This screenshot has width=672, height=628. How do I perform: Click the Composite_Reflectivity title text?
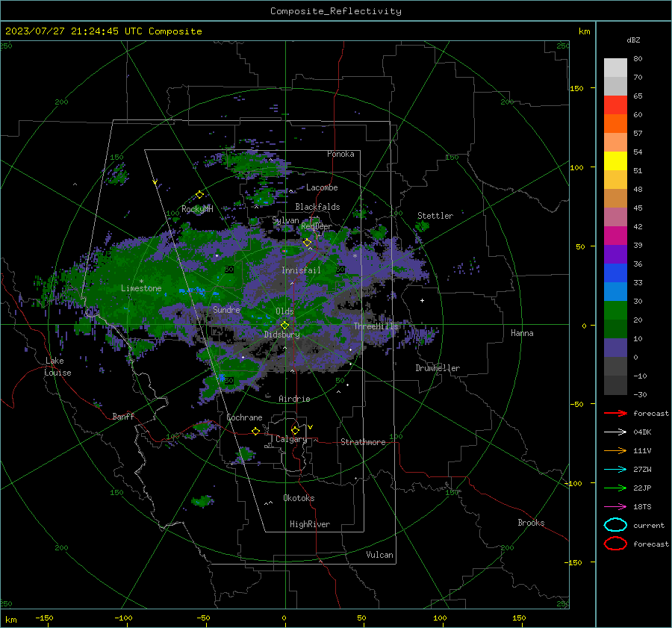[336, 11]
